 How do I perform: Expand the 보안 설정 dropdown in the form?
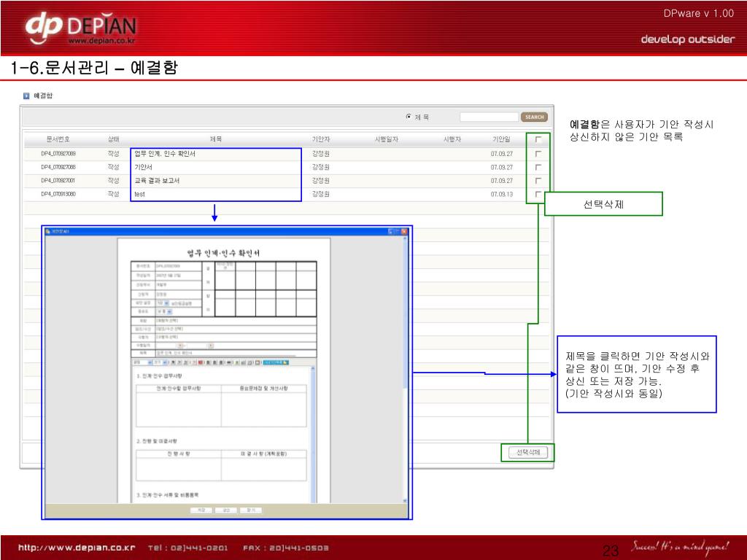(167, 302)
